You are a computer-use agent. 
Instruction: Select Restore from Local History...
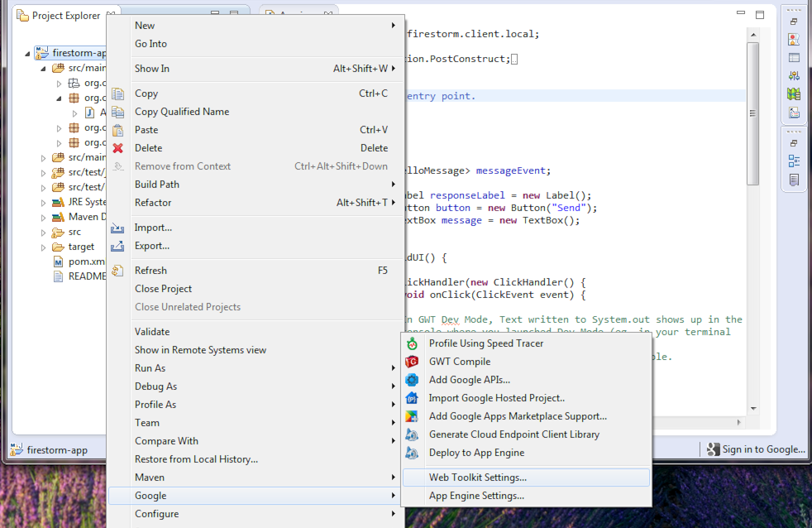[x=256, y=459]
